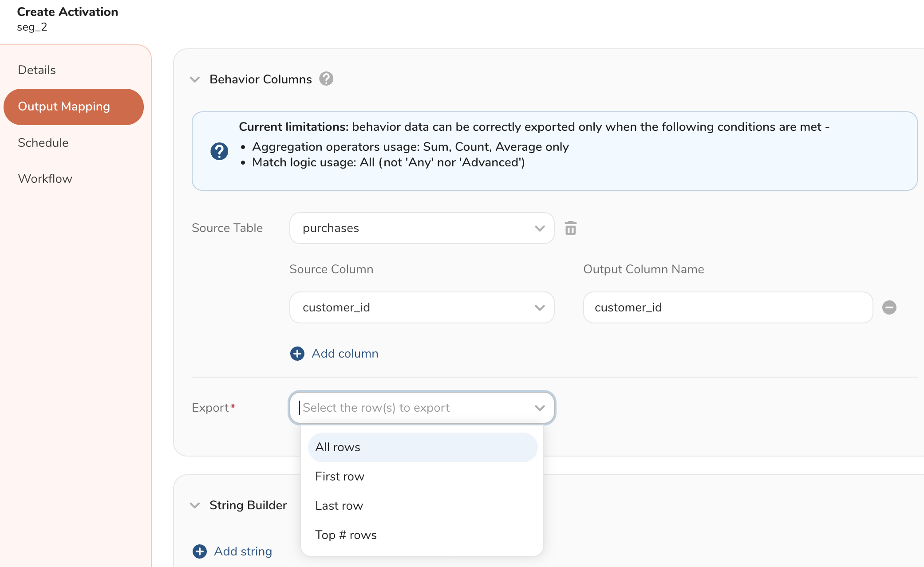Remove the customer_id column row
The height and width of the screenshot is (567, 924).
tap(889, 307)
